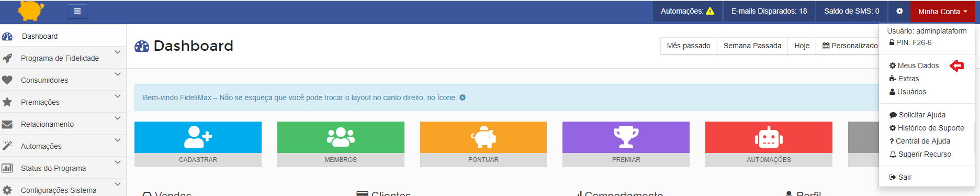Click the piggy bank logo icon

click(31, 10)
